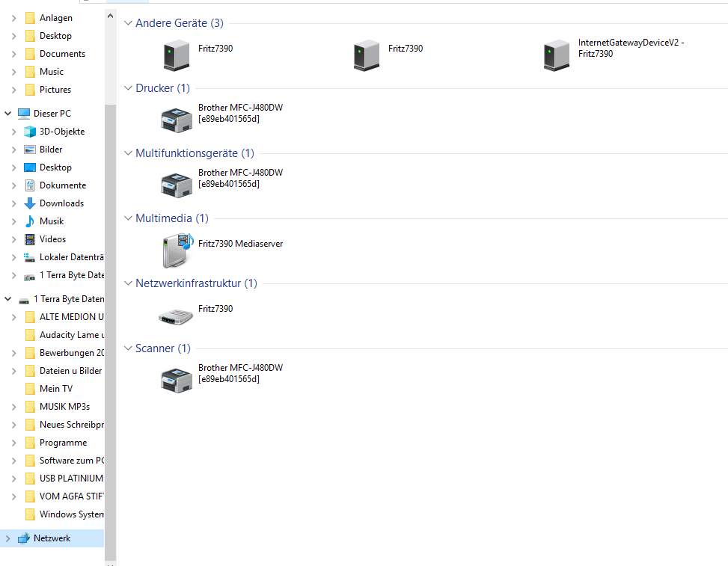Viewport: 728px width, 566px height.
Task: Click the Downloads arrow icon
Action: coord(30,203)
